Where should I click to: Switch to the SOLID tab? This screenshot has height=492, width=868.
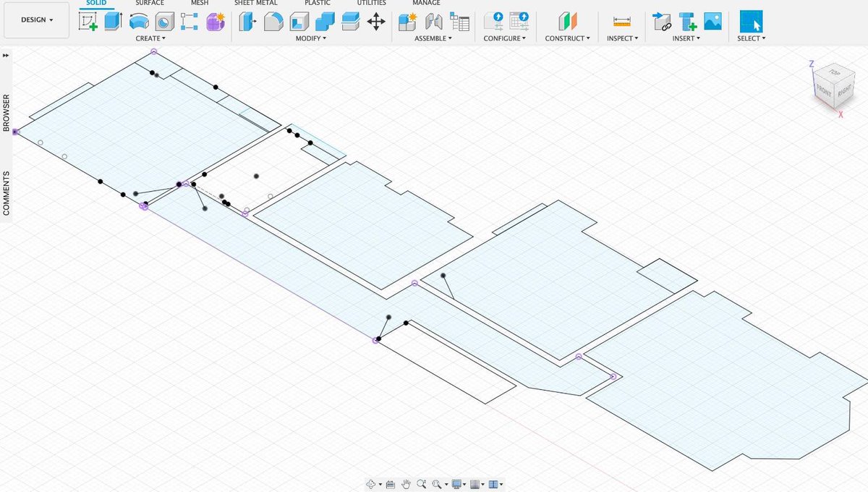tap(96, 4)
